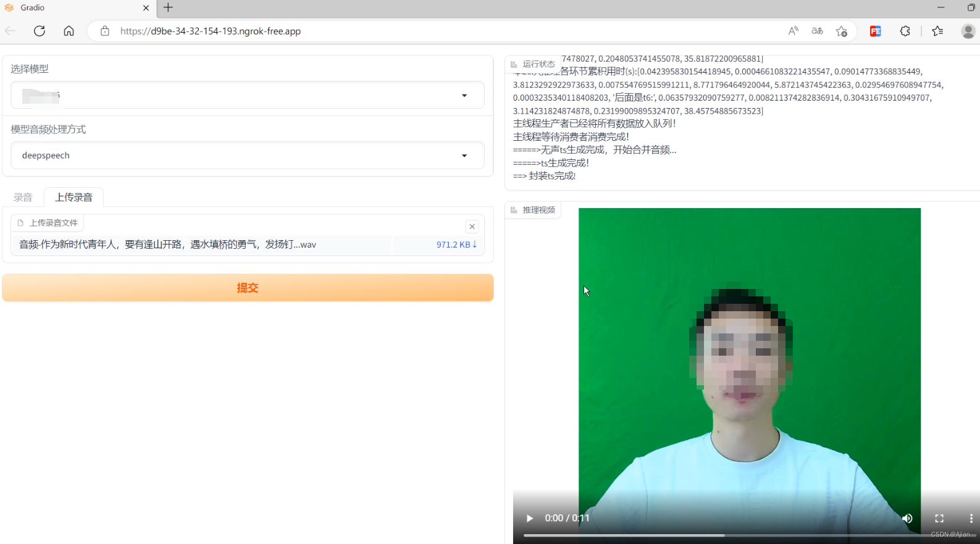Mute the video with the volume icon
This screenshot has height=544, width=980.
click(907, 518)
